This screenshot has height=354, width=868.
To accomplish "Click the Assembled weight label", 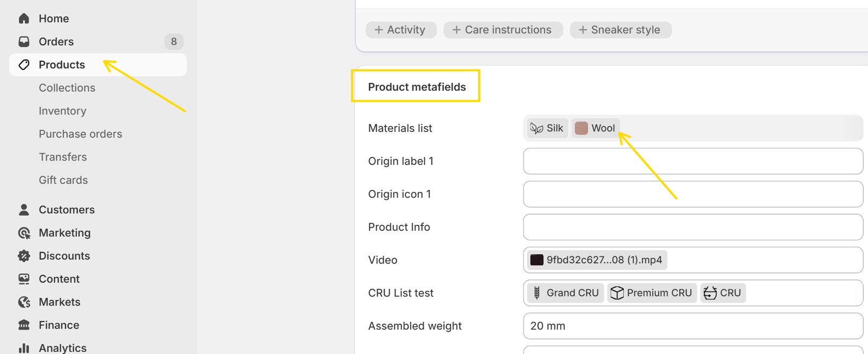I will [x=414, y=326].
